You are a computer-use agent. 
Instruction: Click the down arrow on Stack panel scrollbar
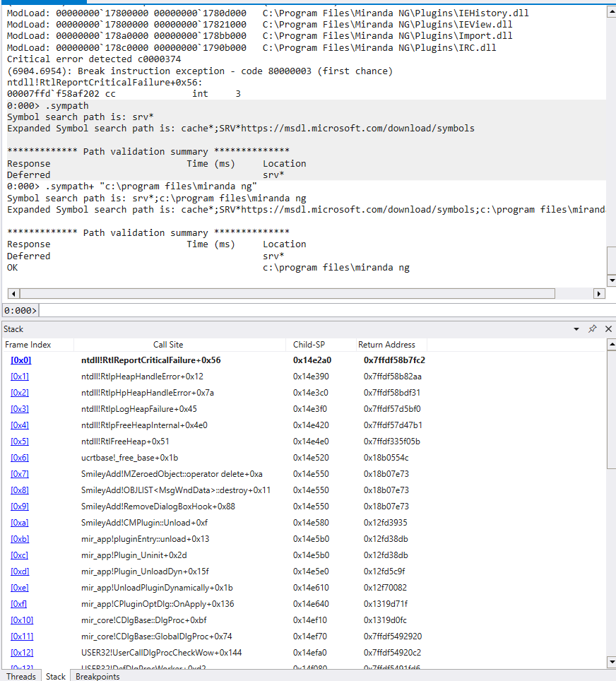coord(610,663)
